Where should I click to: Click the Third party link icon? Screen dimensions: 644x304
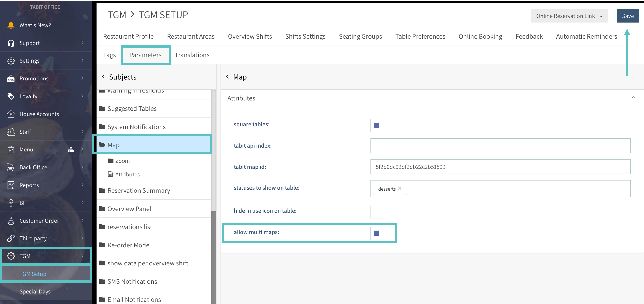[11, 238]
